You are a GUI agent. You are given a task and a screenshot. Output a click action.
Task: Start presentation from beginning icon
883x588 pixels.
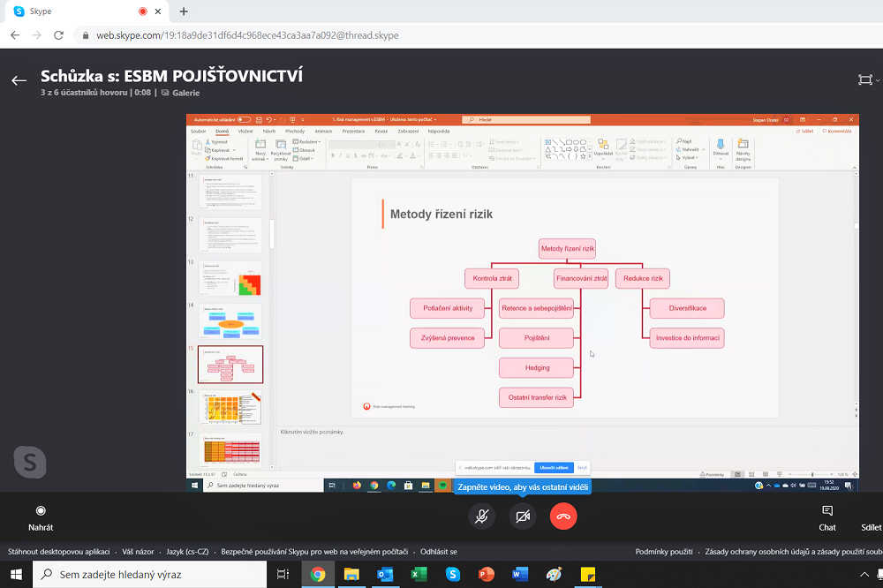coord(292,119)
